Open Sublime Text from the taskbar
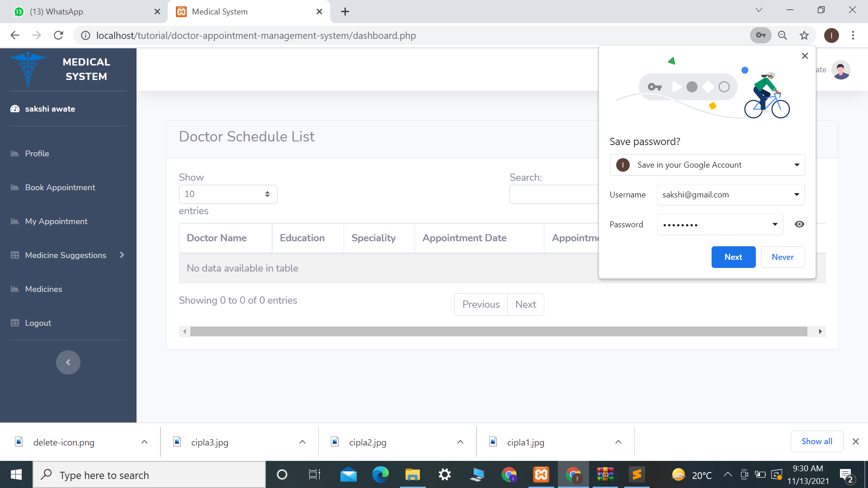868x488 pixels. tap(637, 474)
